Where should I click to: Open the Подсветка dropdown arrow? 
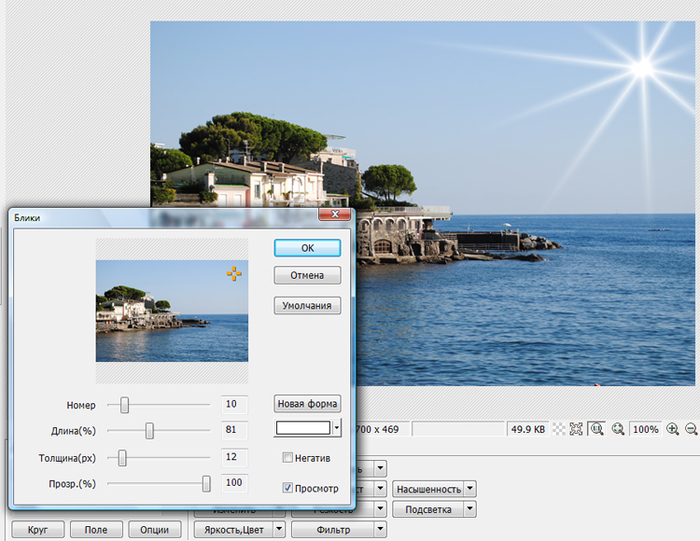tap(470, 509)
